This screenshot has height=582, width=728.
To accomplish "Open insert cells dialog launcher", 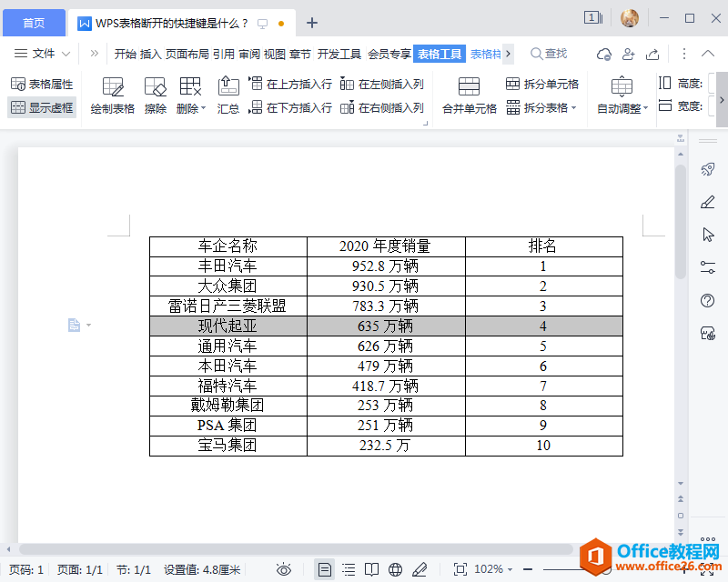I will (x=425, y=123).
